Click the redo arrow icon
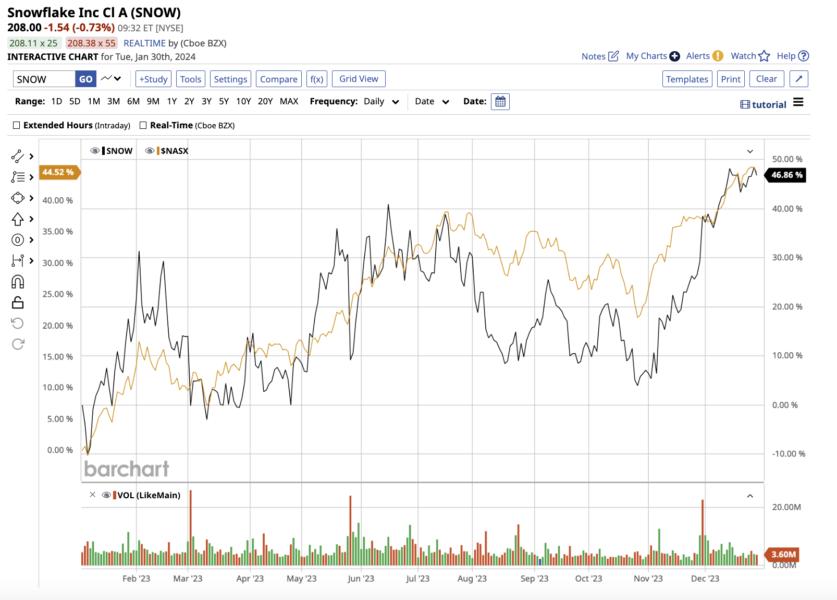Image resolution: width=837 pixels, height=600 pixels. pyautogui.click(x=17, y=344)
